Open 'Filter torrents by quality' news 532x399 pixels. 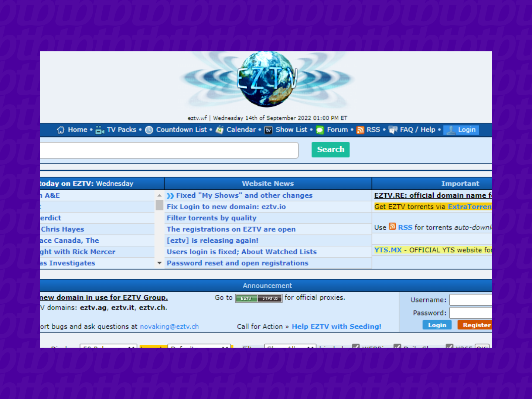211,218
